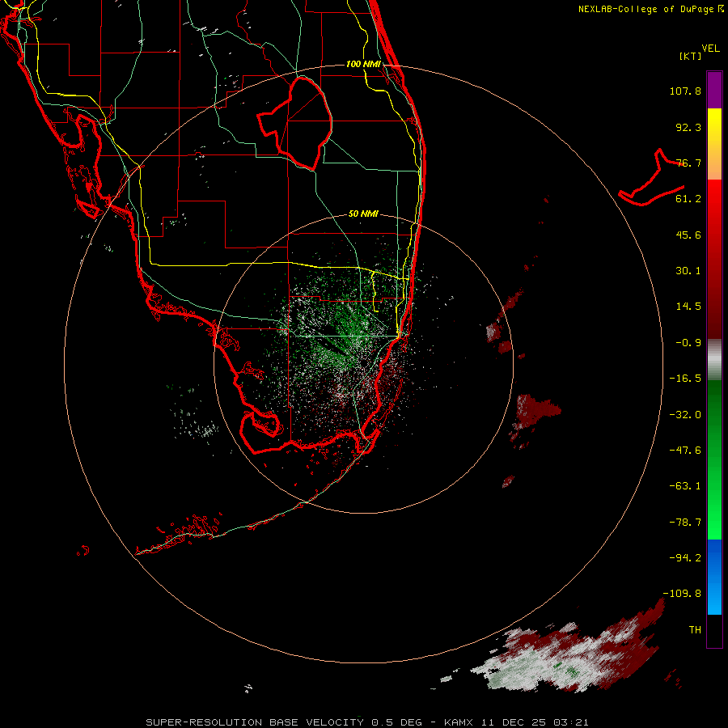Click the 107.8 legend value
The width and height of the screenshot is (728, 728).
click(685, 91)
